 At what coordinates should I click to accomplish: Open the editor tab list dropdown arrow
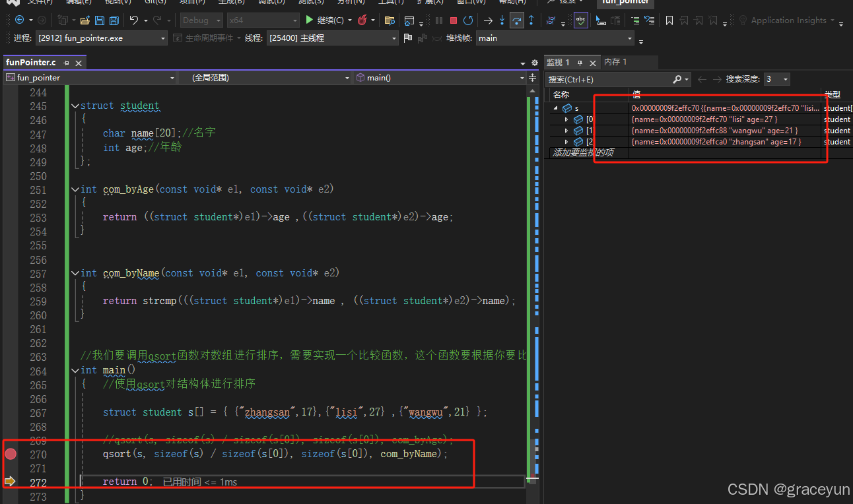point(523,63)
